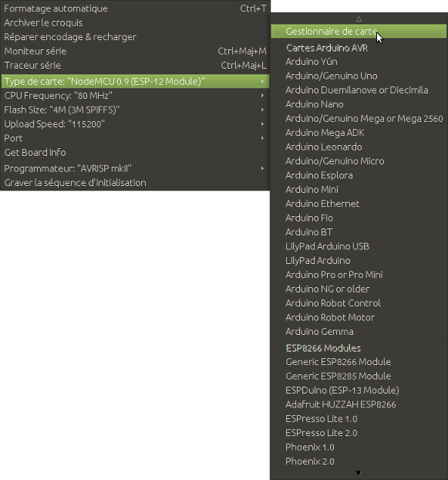The height and width of the screenshot is (480, 448).
Task: Open Traceur série
Action: (x=135, y=65)
